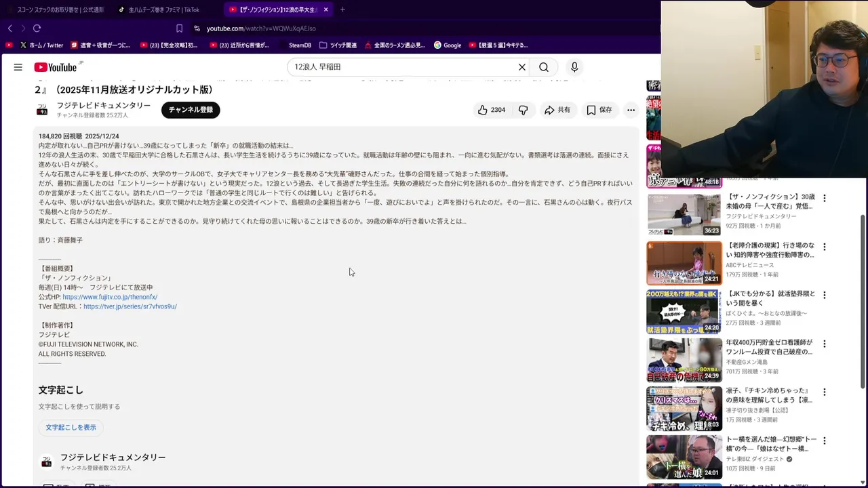The height and width of the screenshot is (488, 868).
Task: Open options for トー横を選んだ娘 video
Action: [825, 441]
